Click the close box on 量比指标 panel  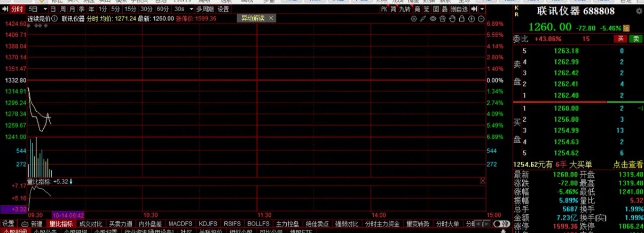click(x=483, y=182)
